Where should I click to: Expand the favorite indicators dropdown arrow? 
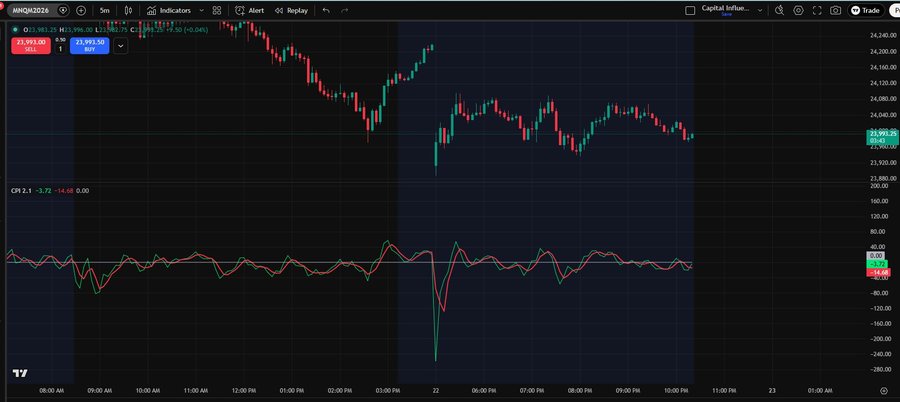coord(201,10)
